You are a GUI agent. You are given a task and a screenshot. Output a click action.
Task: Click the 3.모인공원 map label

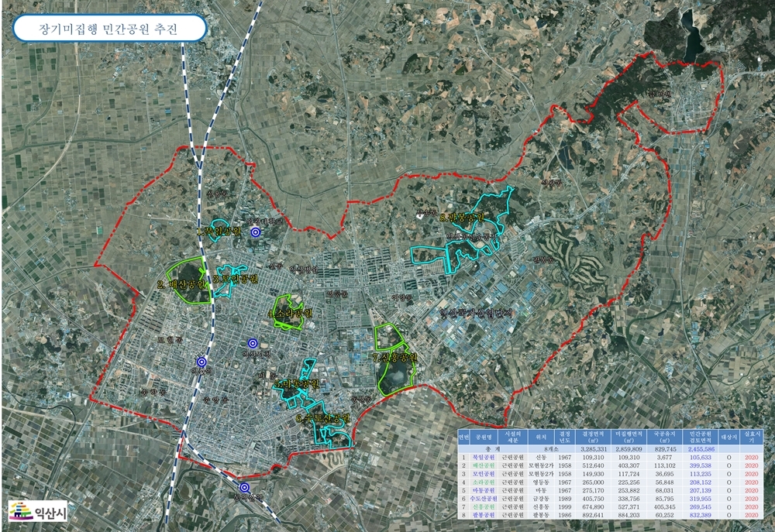(236, 279)
